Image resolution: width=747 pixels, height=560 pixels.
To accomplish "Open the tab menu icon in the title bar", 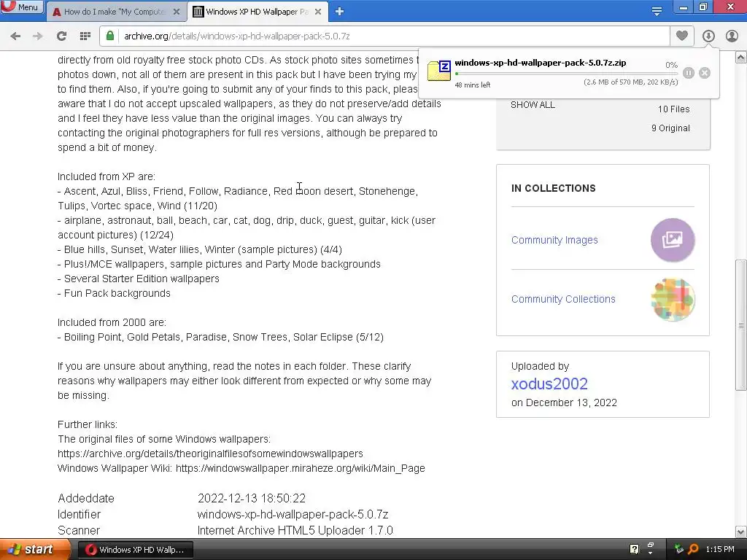I will [657, 12].
